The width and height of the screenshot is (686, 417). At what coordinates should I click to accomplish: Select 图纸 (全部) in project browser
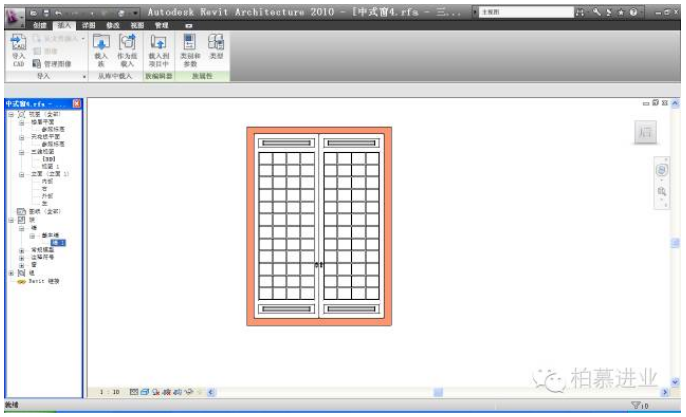45,211
